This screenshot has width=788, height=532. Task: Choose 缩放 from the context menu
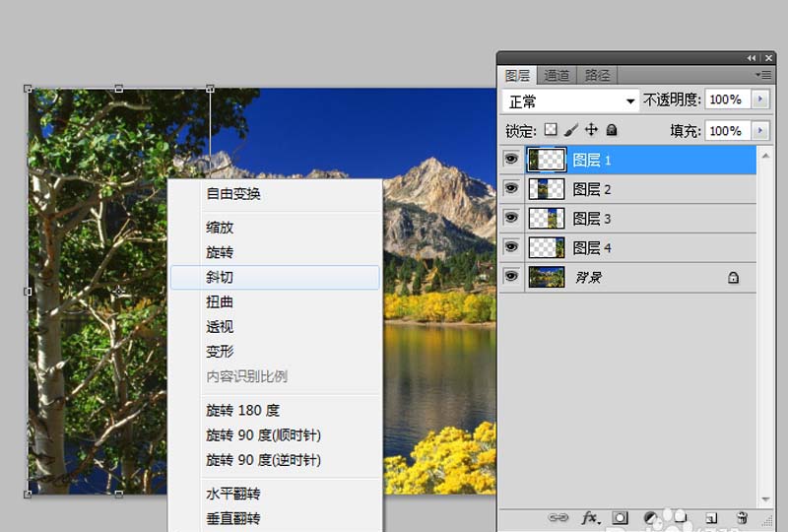click(275, 228)
